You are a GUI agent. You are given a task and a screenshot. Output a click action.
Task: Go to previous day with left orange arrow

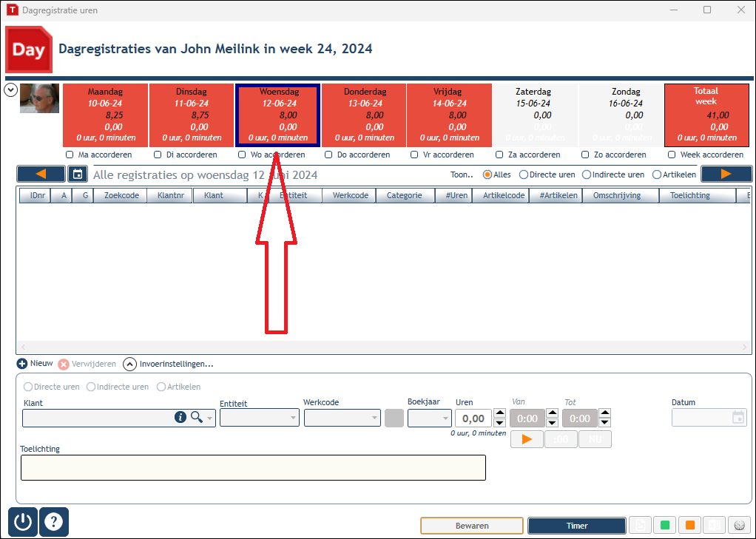[x=41, y=174]
